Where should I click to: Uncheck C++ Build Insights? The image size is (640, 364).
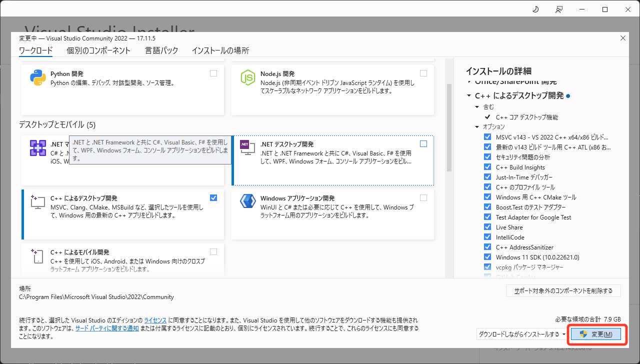click(x=487, y=166)
